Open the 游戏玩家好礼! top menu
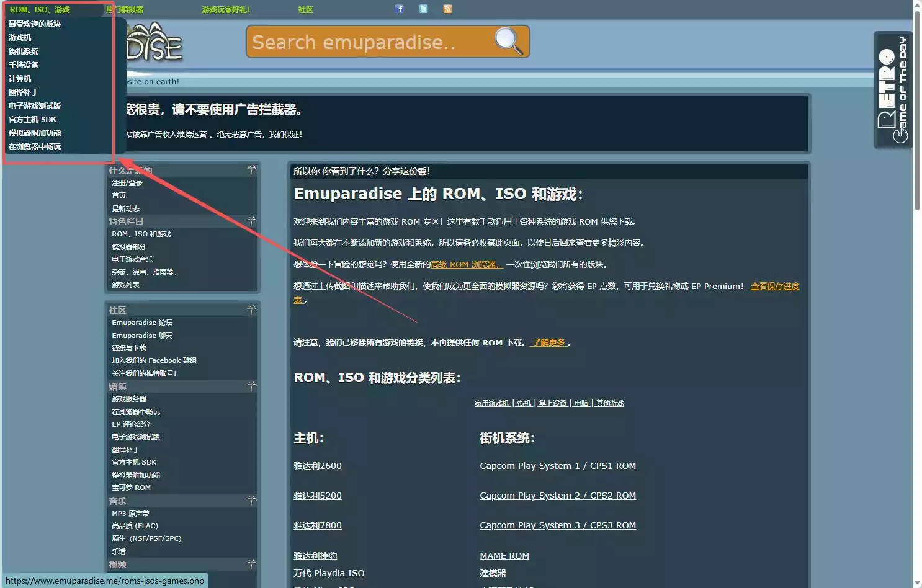The image size is (922, 588). [226, 9]
